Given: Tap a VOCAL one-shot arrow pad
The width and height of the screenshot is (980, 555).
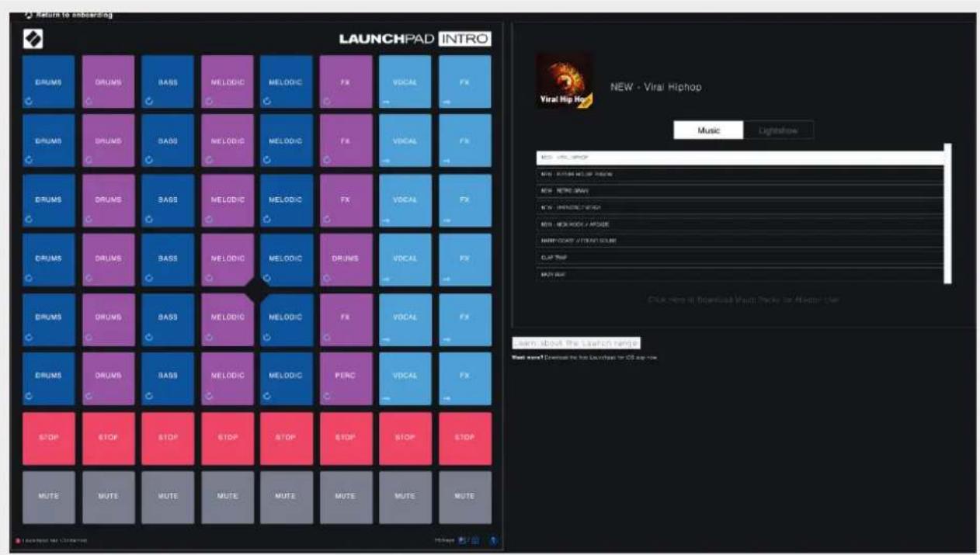Looking at the screenshot, I should pyautogui.click(x=405, y=81).
